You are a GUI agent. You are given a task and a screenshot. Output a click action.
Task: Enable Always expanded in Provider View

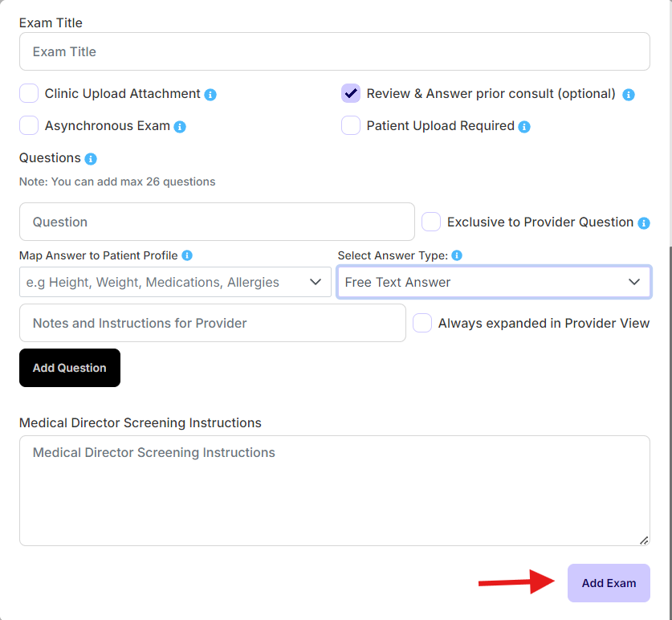pos(422,323)
